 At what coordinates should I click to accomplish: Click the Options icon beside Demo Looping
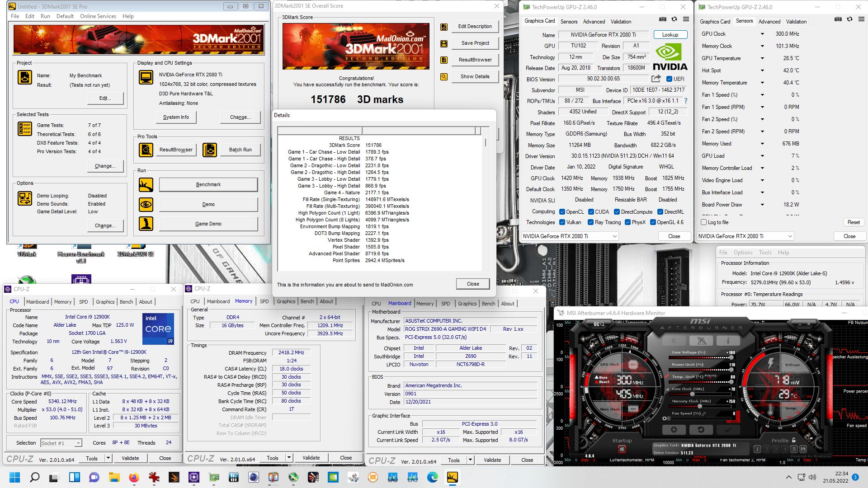point(25,198)
